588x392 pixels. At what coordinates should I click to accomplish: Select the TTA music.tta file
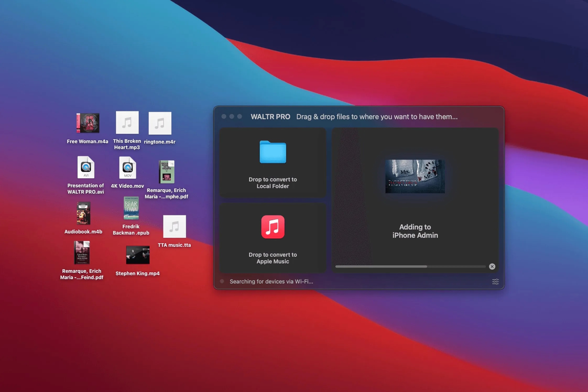tap(174, 227)
